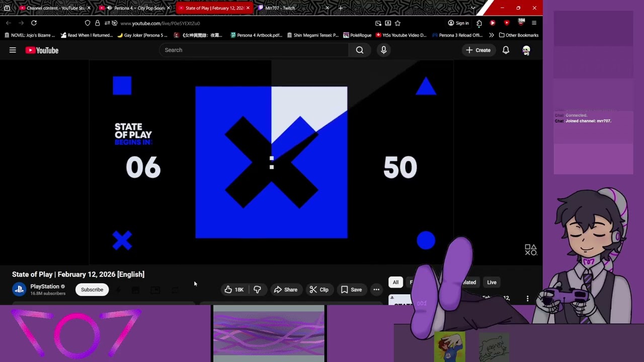Open the PlayStation channel avatar
Image resolution: width=644 pixels, height=362 pixels.
[x=19, y=290]
